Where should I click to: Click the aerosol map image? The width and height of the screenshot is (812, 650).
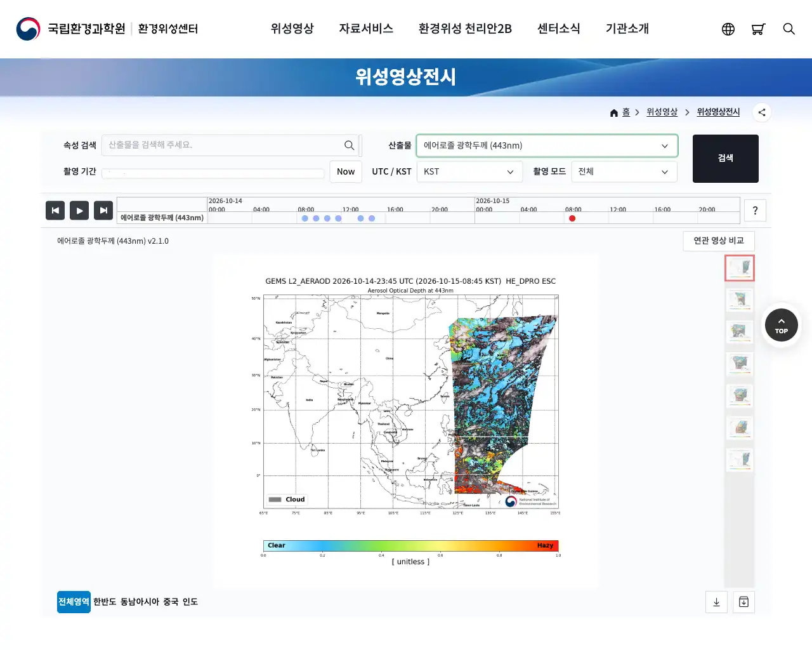406,421
